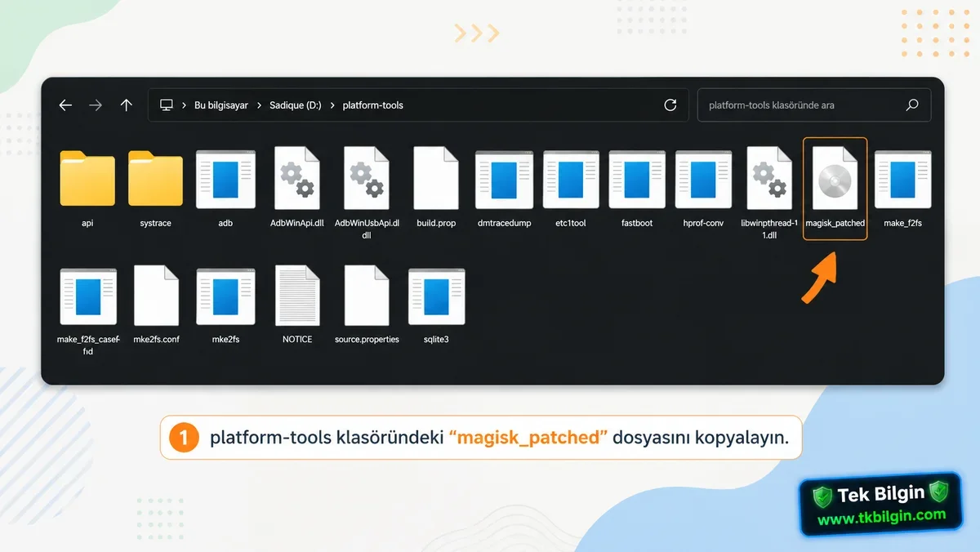980x552 pixels.
Task: Select the hprof-conv file icon
Action: pyautogui.click(x=704, y=179)
